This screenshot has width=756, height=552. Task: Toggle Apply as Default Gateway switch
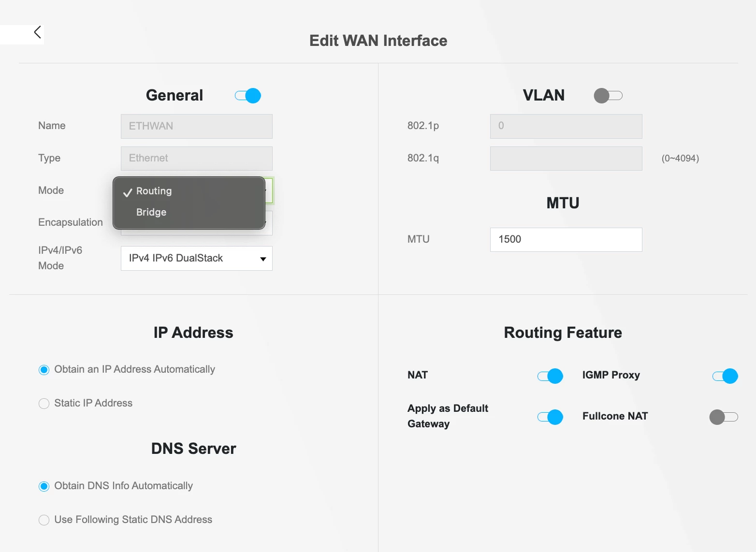tap(550, 417)
